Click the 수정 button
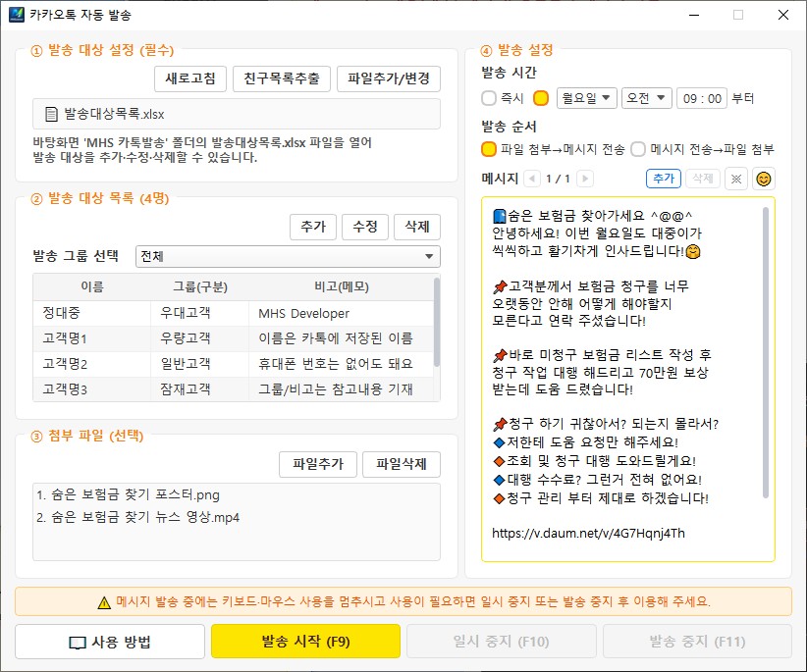Image resolution: width=807 pixels, height=672 pixels. pos(365,227)
